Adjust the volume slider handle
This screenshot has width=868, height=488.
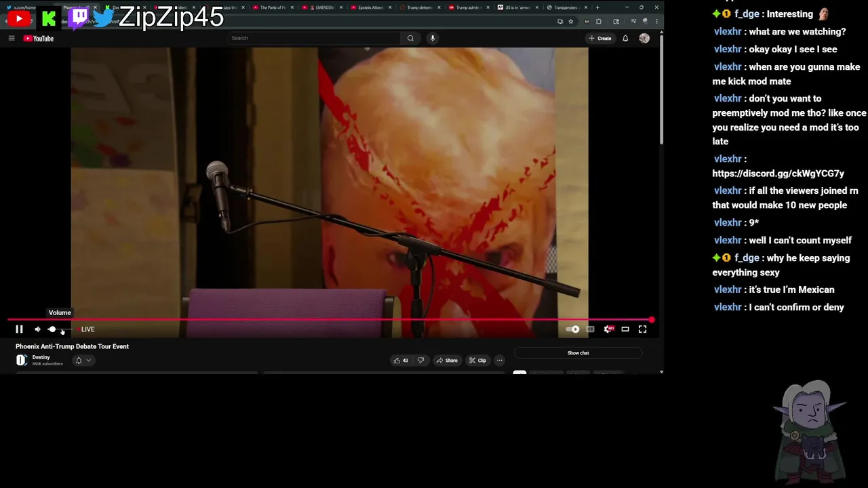click(52, 329)
